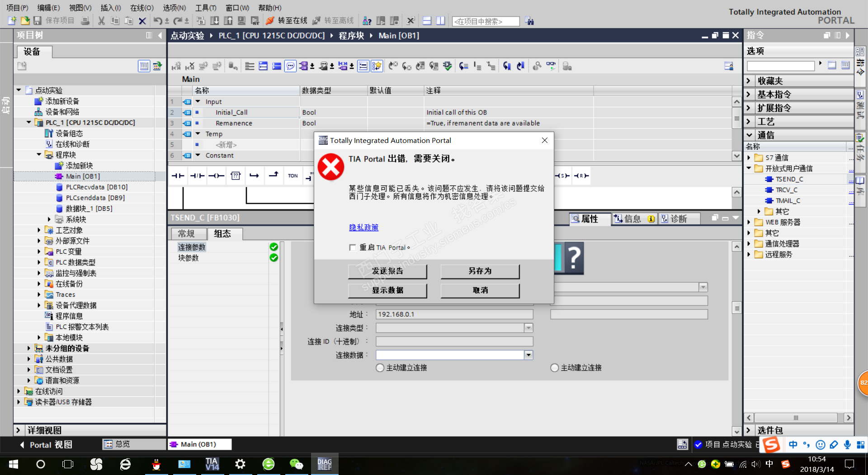Click the 地址 field showing 192.168.0.1

[x=454, y=314]
